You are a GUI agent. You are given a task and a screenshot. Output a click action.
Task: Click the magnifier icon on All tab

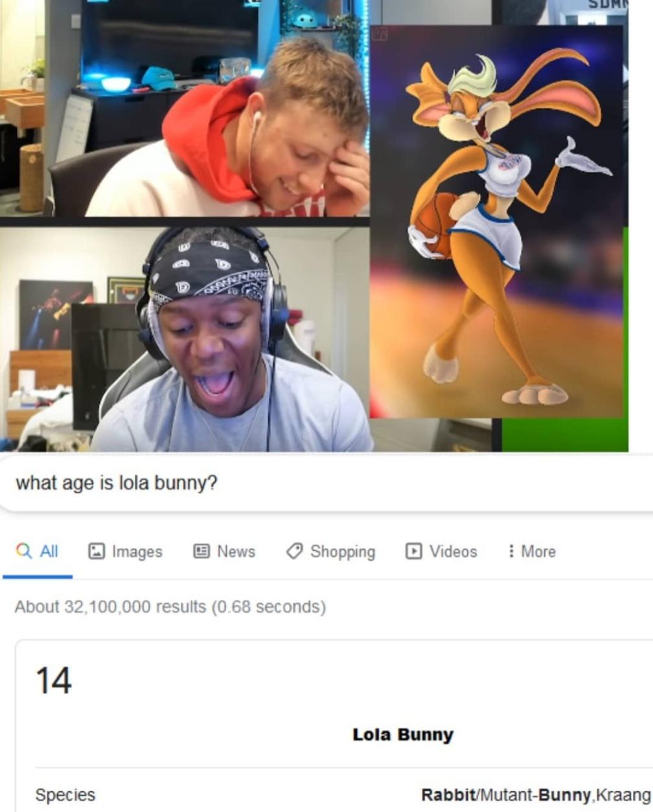click(23, 551)
